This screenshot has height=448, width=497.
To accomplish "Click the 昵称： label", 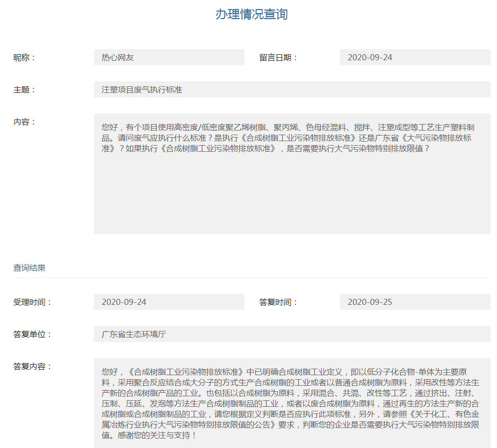I will (x=25, y=58).
